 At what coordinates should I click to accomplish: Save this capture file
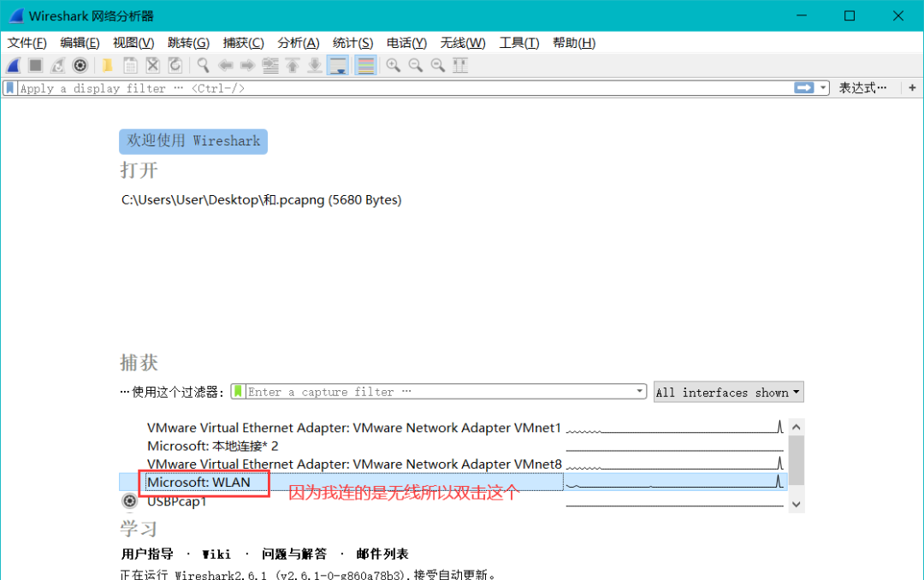click(x=130, y=65)
